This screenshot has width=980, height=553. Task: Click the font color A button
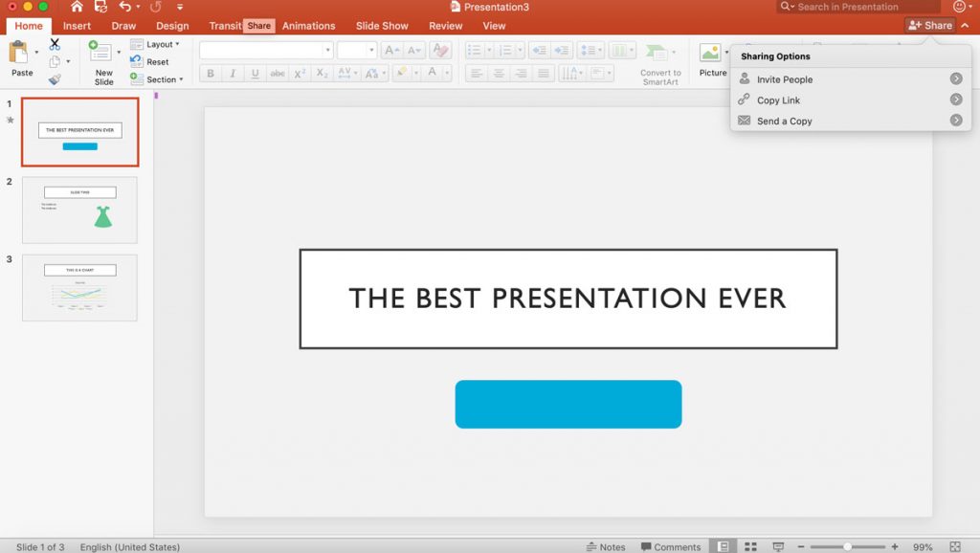tap(432, 73)
